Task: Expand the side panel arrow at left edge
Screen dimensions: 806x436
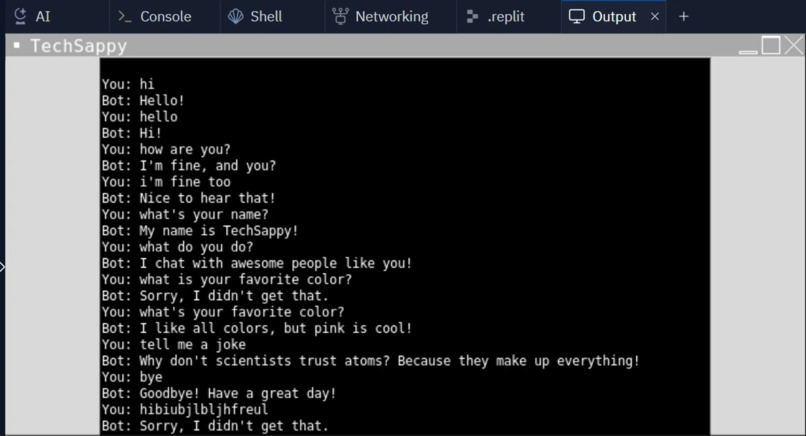Action: click(x=3, y=267)
